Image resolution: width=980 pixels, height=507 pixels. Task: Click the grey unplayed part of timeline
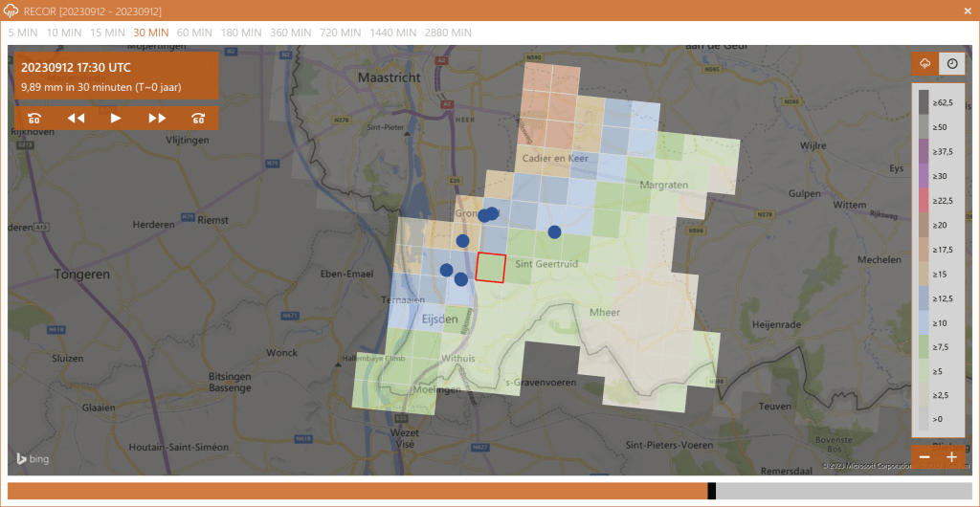[x=842, y=491]
